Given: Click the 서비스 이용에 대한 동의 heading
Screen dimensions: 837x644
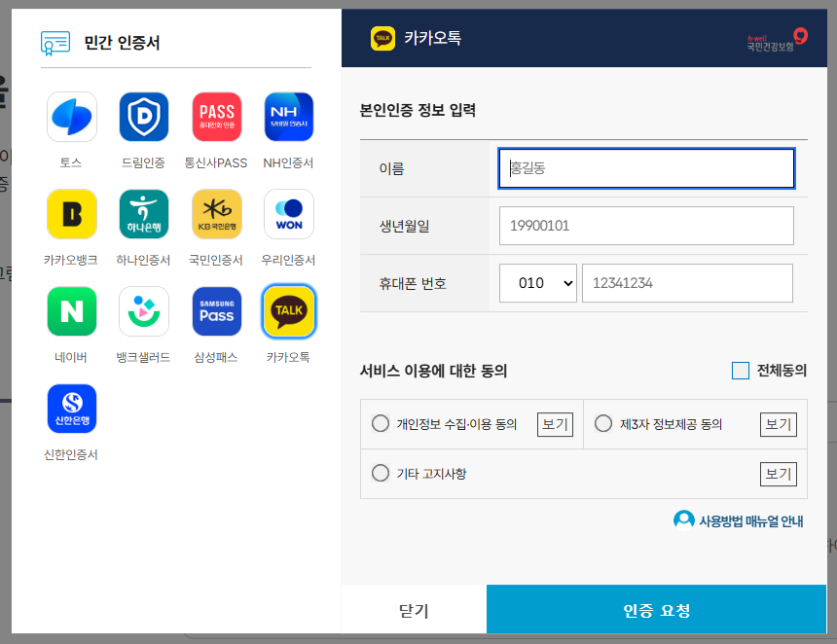Looking at the screenshot, I should pos(433,371).
